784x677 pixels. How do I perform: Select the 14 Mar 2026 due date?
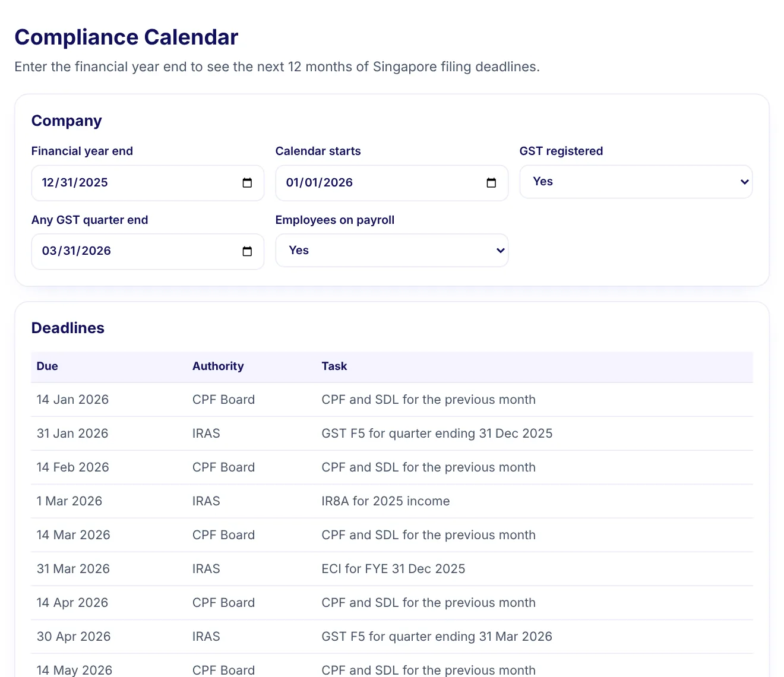pyautogui.click(x=73, y=535)
